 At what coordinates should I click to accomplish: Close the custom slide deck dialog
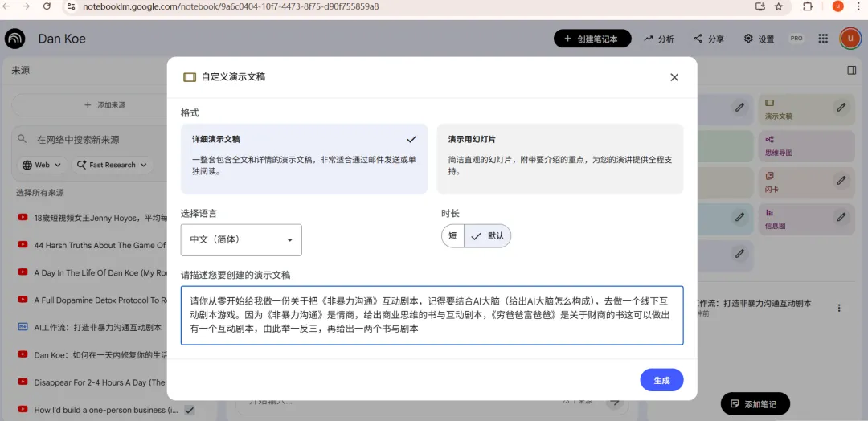pos(674,77)
